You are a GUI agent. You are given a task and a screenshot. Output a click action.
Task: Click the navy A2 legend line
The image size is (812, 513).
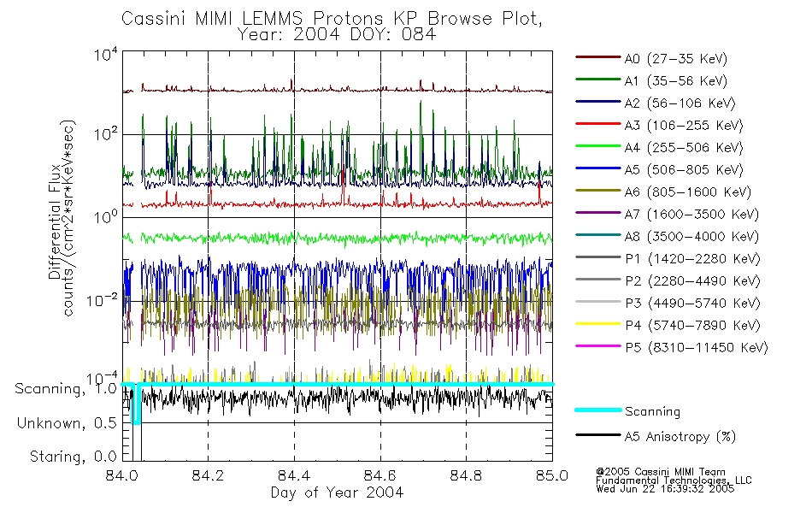point(598,102)
